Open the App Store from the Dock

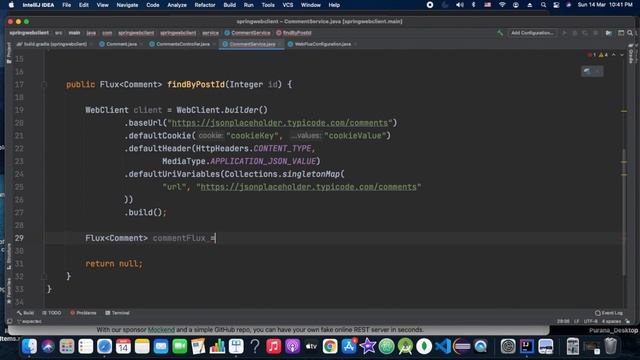click(x=349, y=347)
